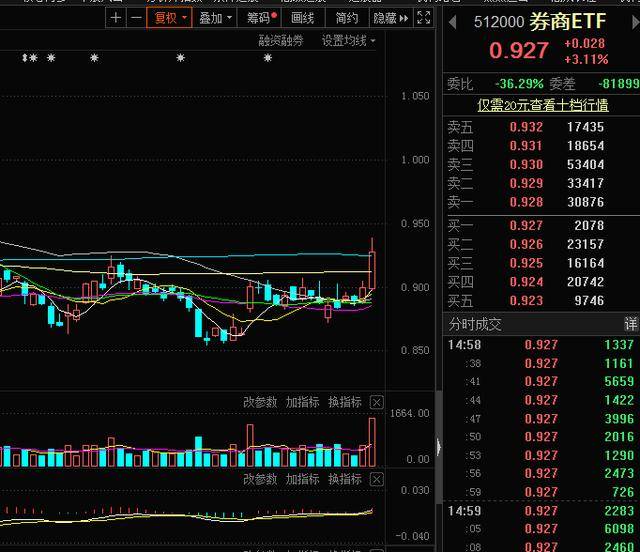
Task: Select the 画线 drawing tool
Action: [x=302, y=18]
